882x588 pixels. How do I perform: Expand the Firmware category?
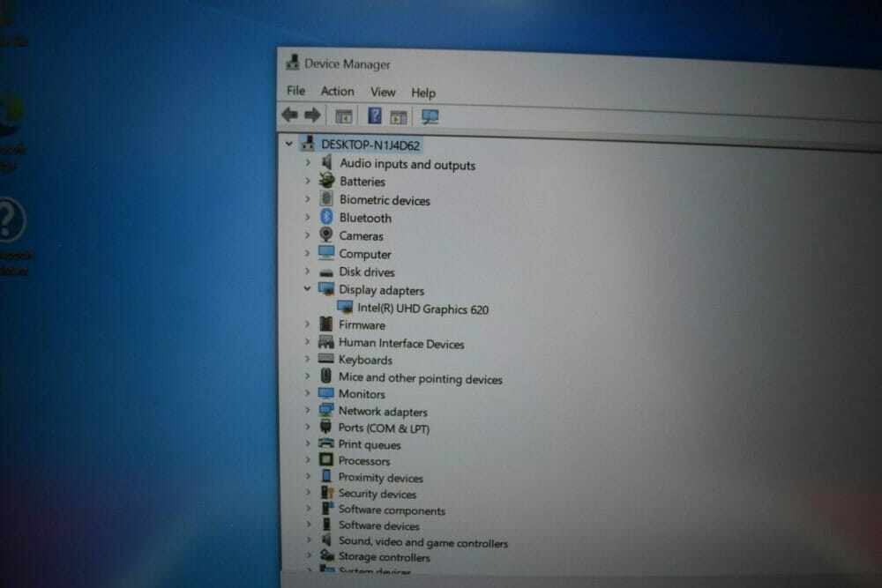(x=308, y=324)
